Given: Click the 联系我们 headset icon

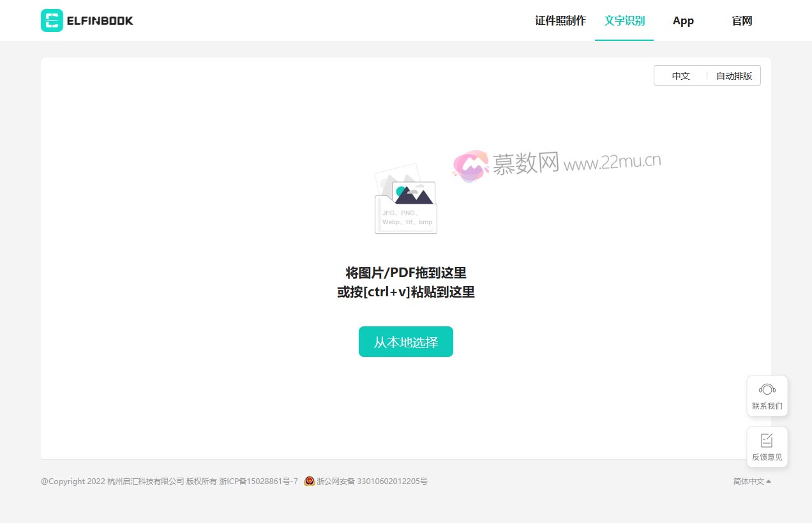Looking at the screenshot, I should (x=767, y=389).
